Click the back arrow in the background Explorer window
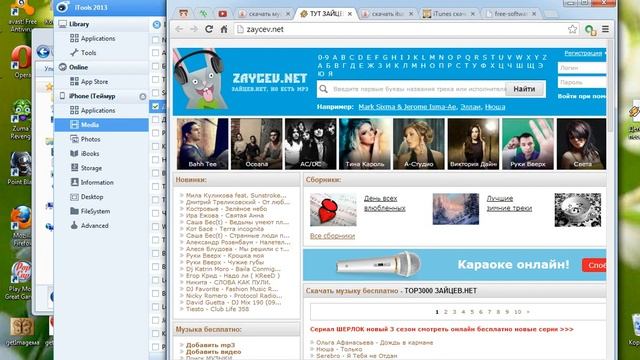Screen dimensions: 640x360 click(x=43, y=52)
